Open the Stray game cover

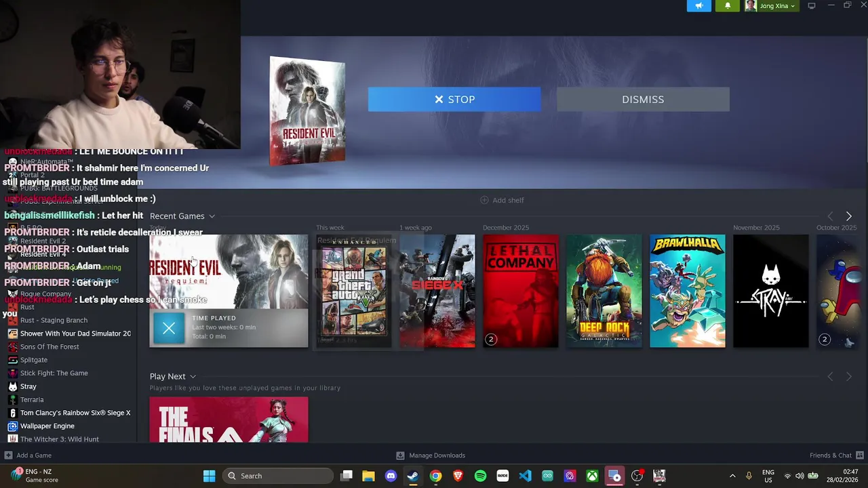pos(771,291)
